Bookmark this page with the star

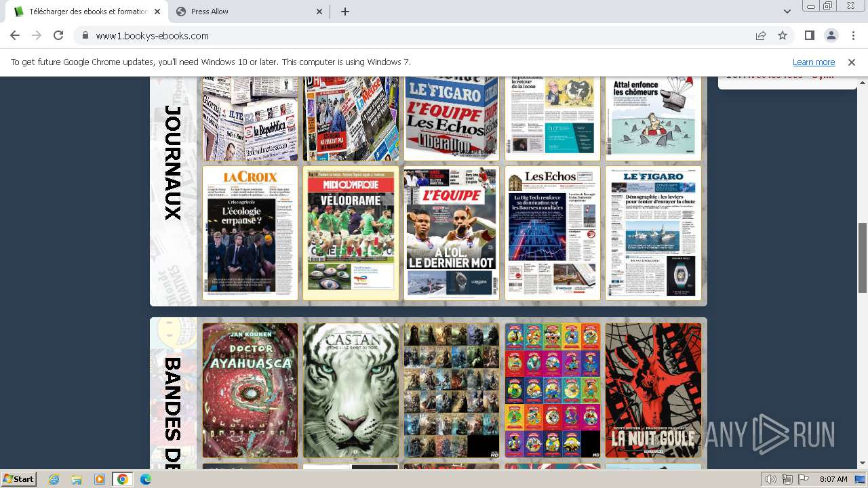click(783, 35)
